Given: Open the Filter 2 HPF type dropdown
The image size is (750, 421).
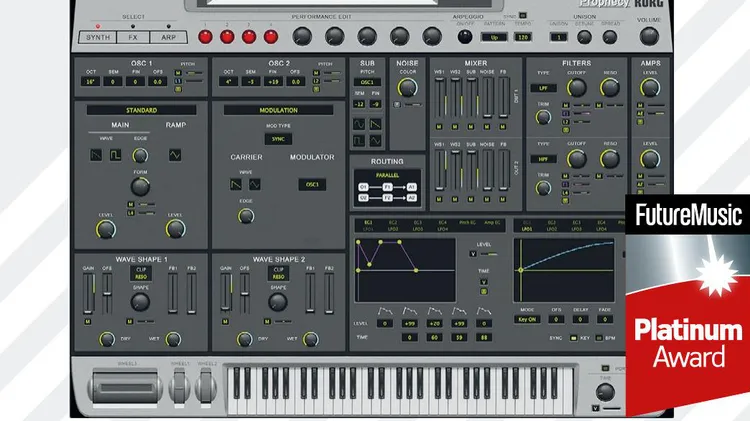Looking at the screenshot, I should 543,159.
